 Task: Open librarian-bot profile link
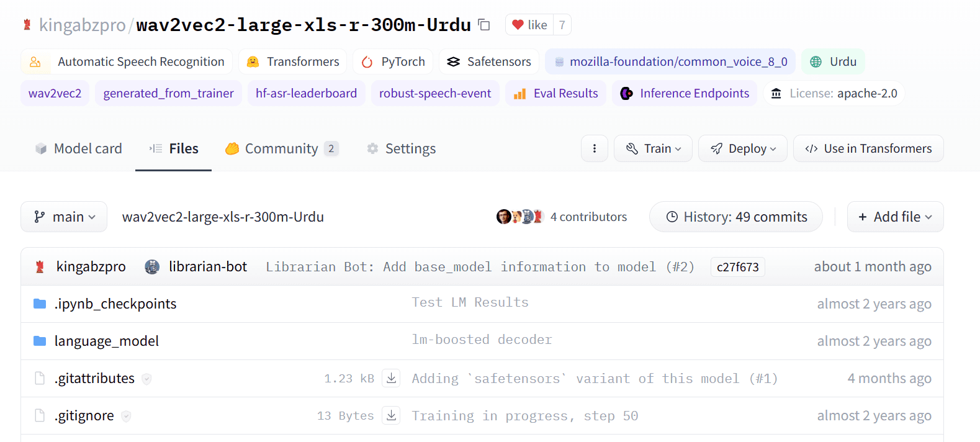[208, 267]
